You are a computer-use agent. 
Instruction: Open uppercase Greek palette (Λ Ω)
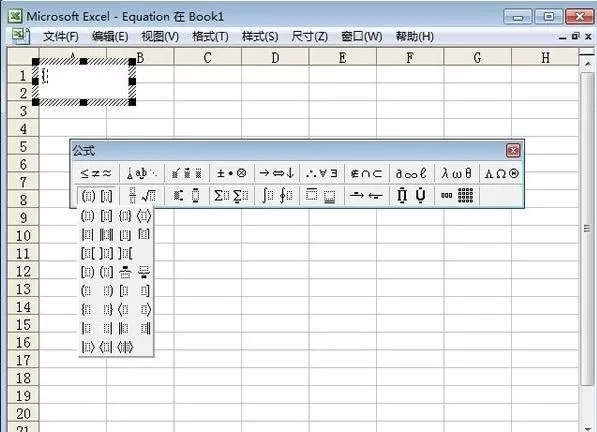(x=501, y=174)
